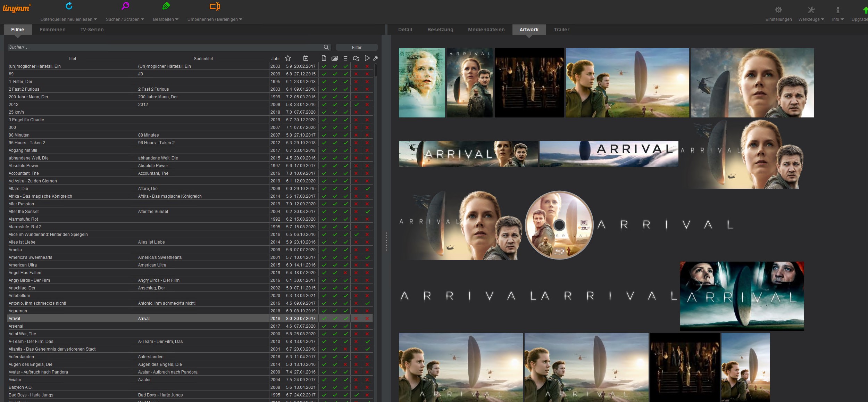This screenshot has height=402, width=868.
Task: Open the blue astronaut ARRIVAL thumb image
Action: pos(742,296)
